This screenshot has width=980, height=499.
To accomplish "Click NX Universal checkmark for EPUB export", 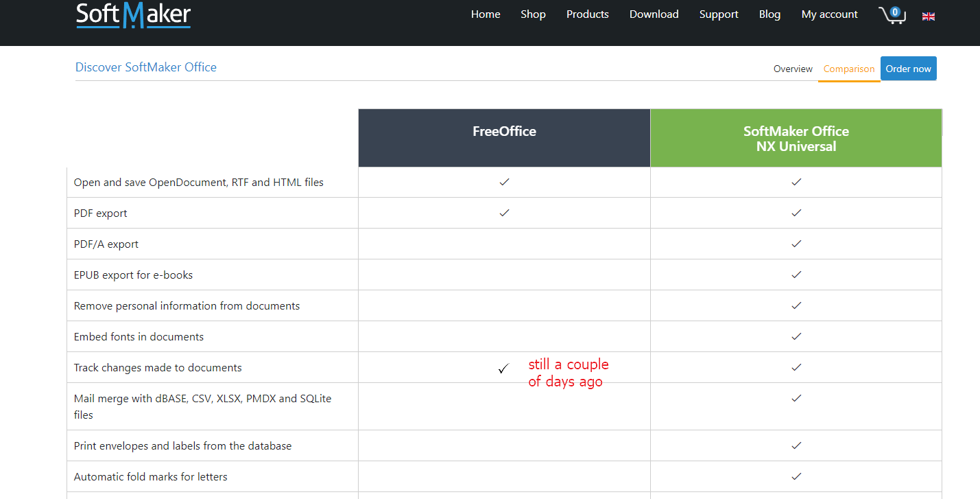I will 796,275.
